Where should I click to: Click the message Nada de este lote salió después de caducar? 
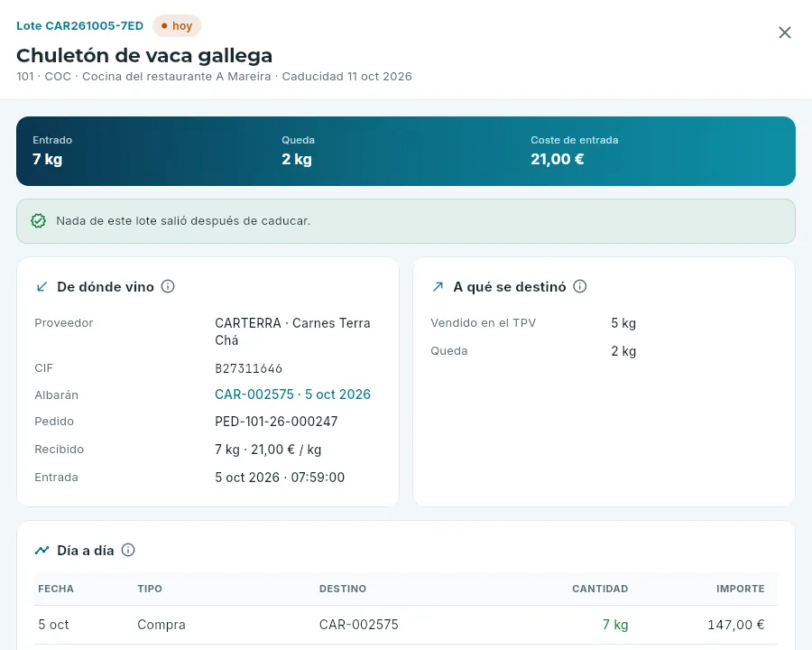(183, 221)
